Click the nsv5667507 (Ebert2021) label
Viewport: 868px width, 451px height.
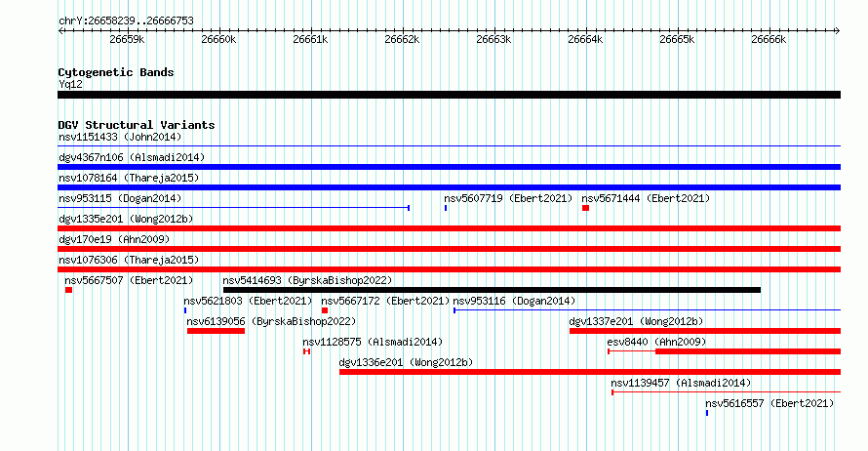(129, 280)
